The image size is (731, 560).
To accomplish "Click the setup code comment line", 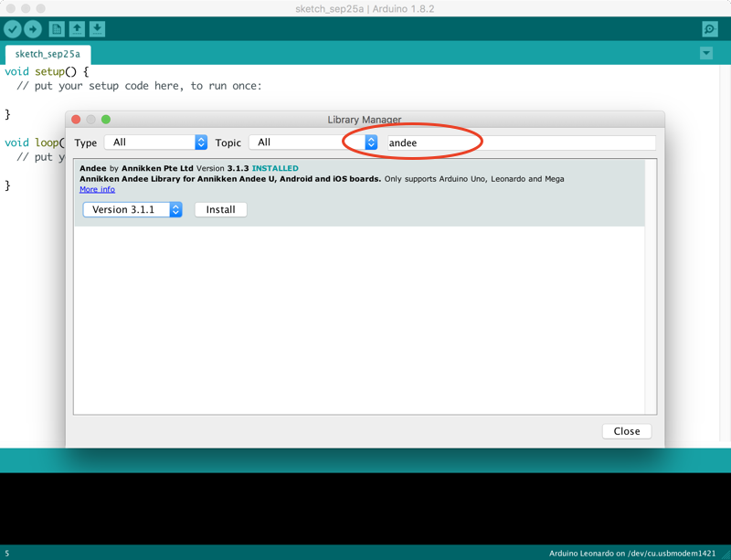I will tap(139, 86).
